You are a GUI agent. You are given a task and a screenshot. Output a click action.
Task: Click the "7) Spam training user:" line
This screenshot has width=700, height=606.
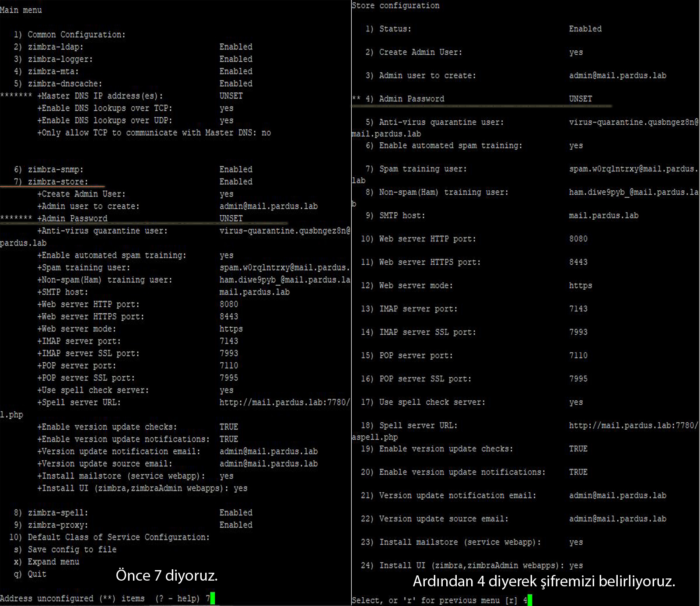[416, 168]
